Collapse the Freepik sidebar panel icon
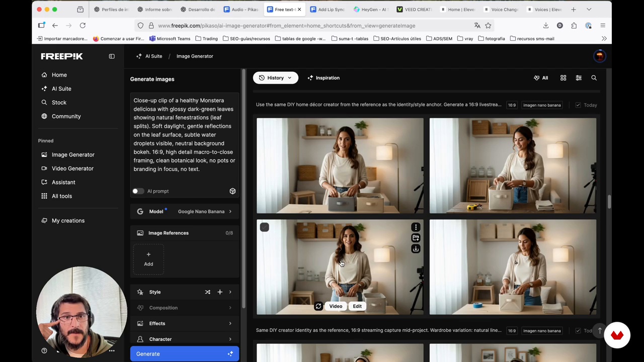 112,56
